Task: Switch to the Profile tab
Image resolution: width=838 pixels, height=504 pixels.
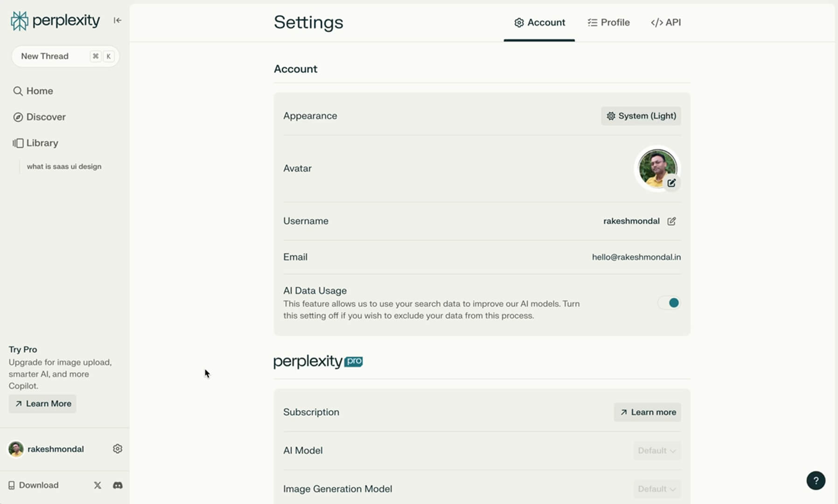Action: point(608,22)
